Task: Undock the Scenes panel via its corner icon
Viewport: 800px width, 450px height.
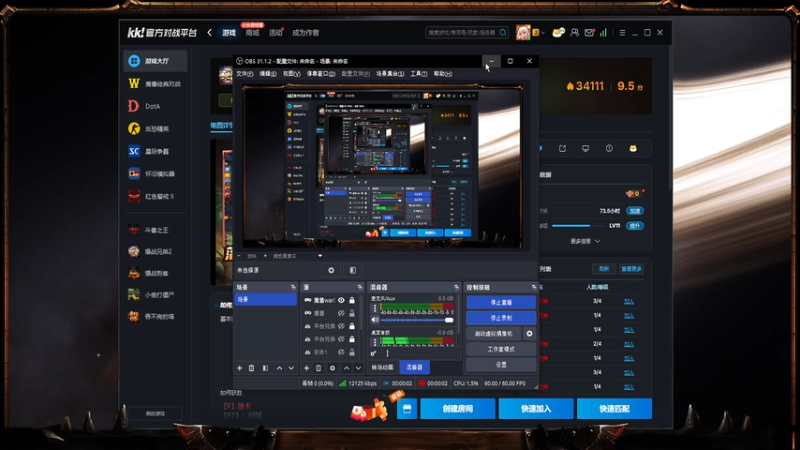Action: [x=293, y=287]
